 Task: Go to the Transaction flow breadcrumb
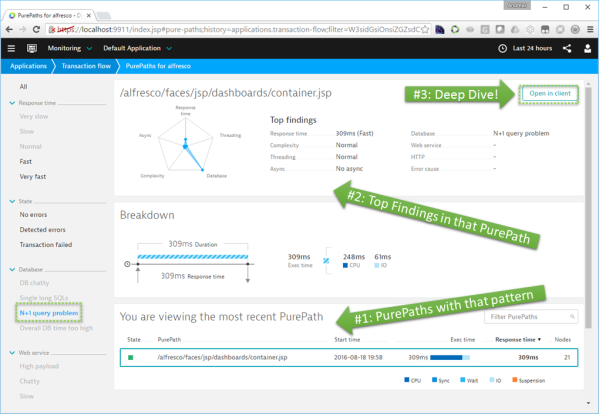click(x=86, y=66)
